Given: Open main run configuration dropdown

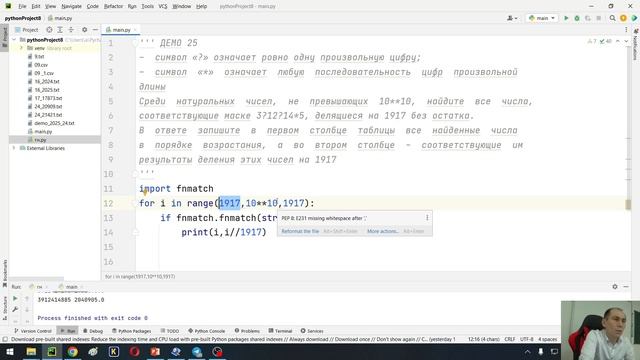Looking at the screenshot, I should (x=542, y=18).
